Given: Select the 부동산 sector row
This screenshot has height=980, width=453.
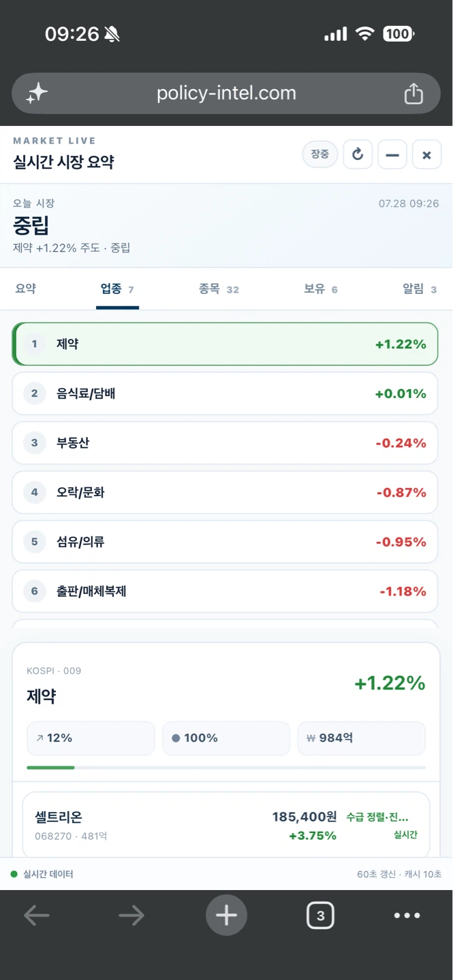Looking at the screenshot, I should (225, 443).
